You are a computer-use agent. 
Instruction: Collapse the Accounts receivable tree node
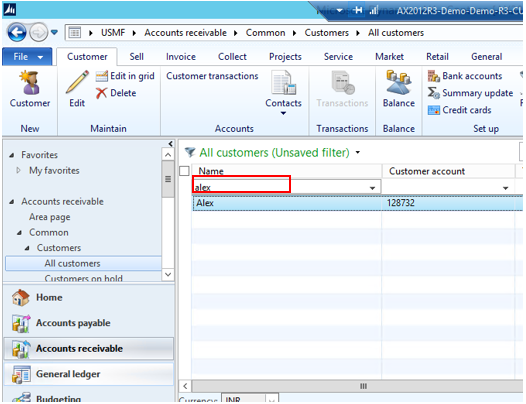(x=12, y=202)
